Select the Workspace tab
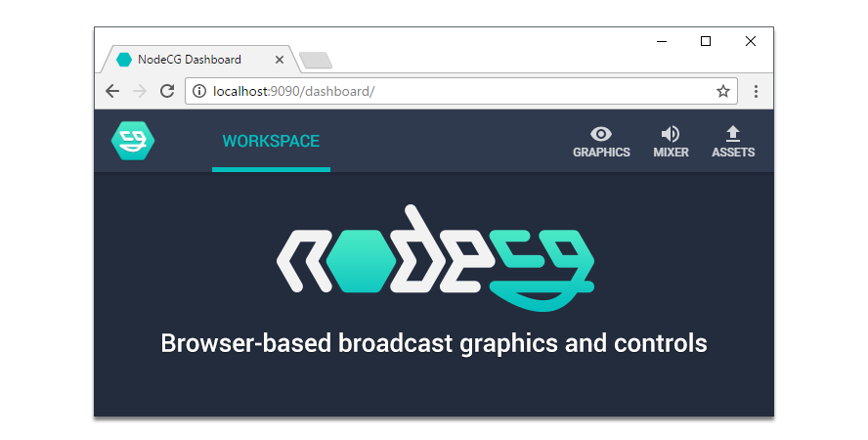868x440 pixels. pyautogui.click(x=271, y=141)
